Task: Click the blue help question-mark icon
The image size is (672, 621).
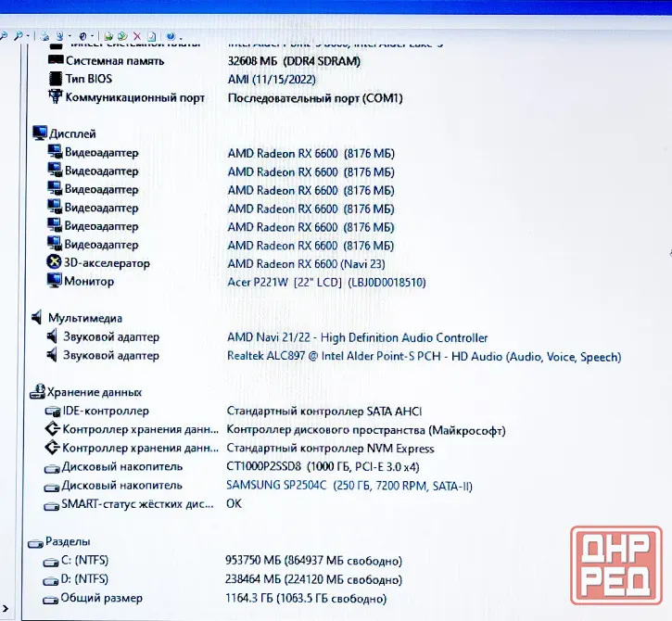Action: tap(171, 36)
